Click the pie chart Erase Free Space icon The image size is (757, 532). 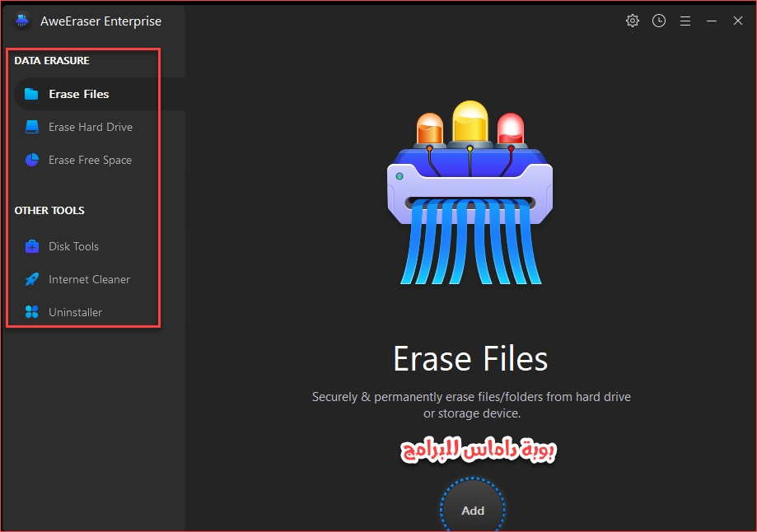point(32,160)
